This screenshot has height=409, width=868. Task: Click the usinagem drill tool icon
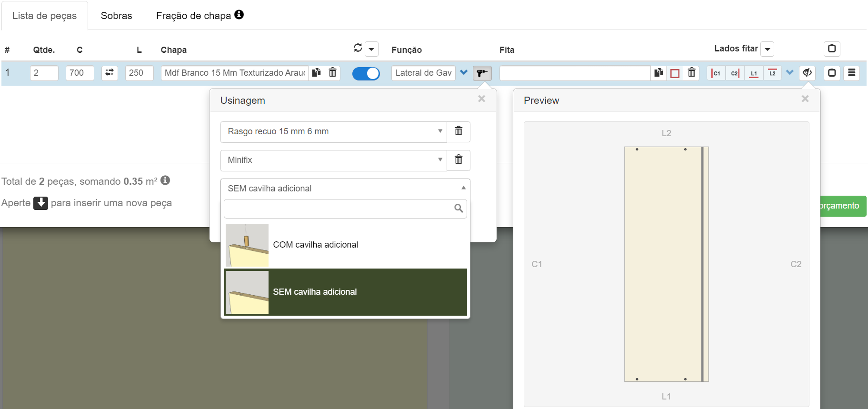click(482, 73)
